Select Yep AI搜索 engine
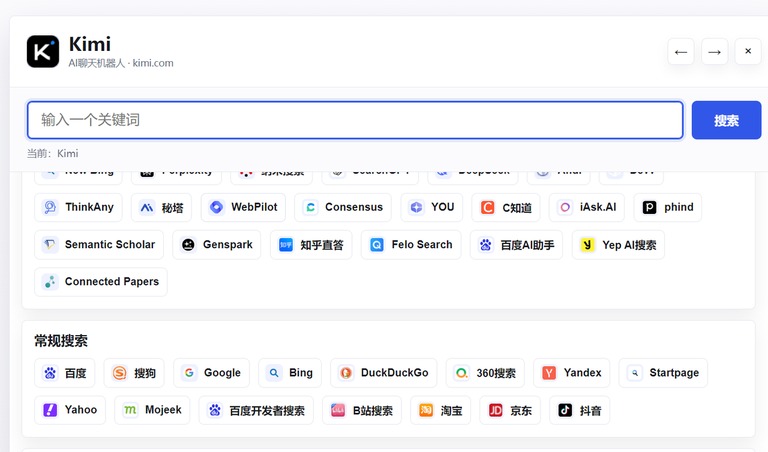Image resolution: width=768 pixels, height=452 pixels. point(618,244)
